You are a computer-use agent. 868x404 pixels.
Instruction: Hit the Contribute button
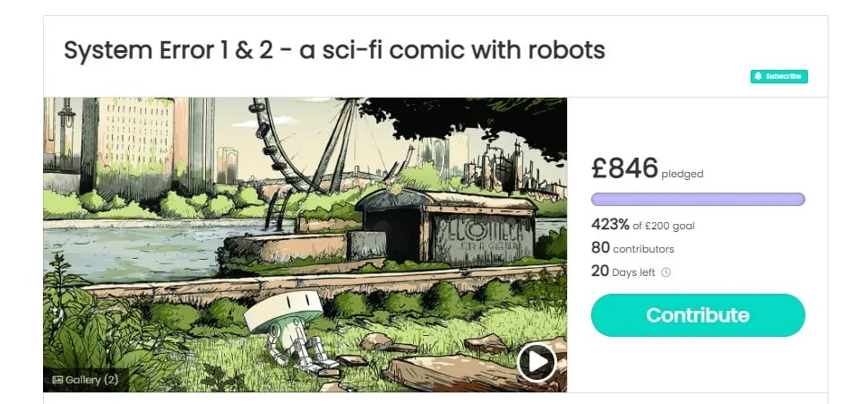698,315
